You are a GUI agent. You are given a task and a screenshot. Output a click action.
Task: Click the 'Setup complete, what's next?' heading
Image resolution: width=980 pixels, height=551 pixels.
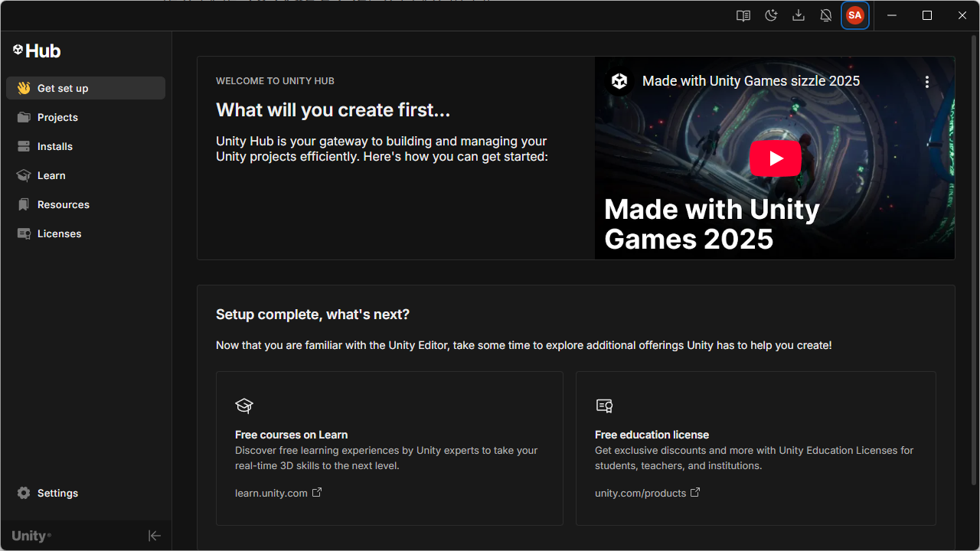coord(312,315)
